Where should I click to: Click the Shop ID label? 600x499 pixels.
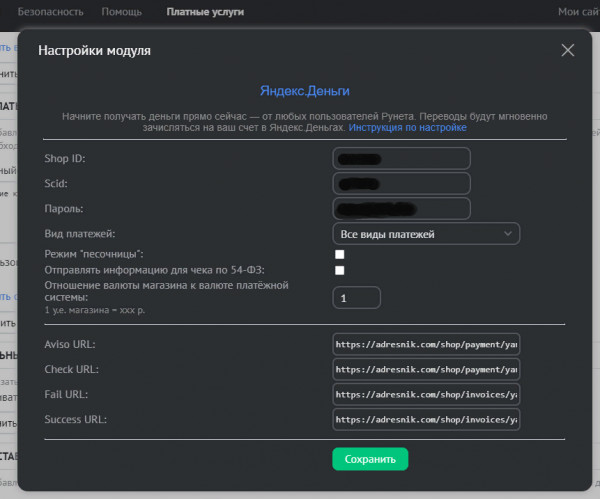(x=65, y=158)
